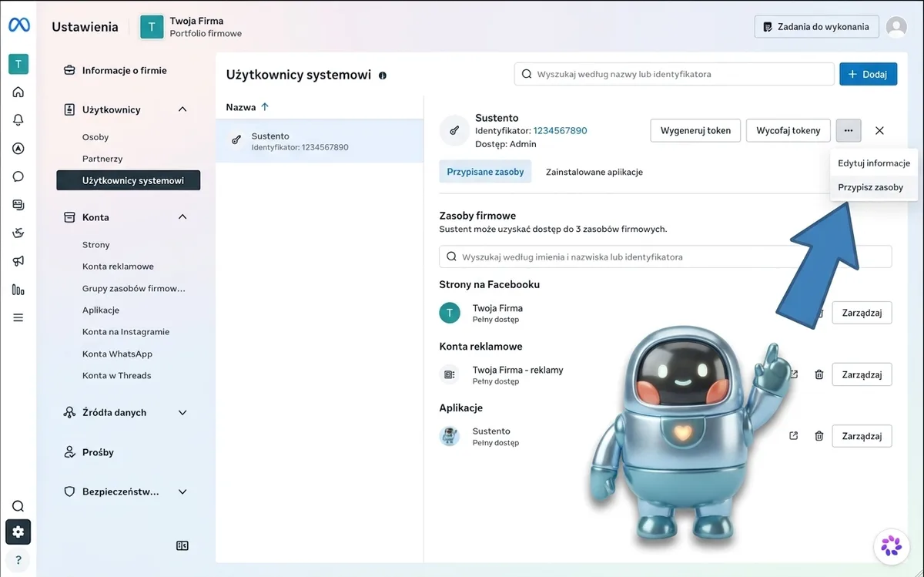The image size is (924, 577).
Task: Open Partnerzy in sidebar
Action: click(x=102, y=159)
